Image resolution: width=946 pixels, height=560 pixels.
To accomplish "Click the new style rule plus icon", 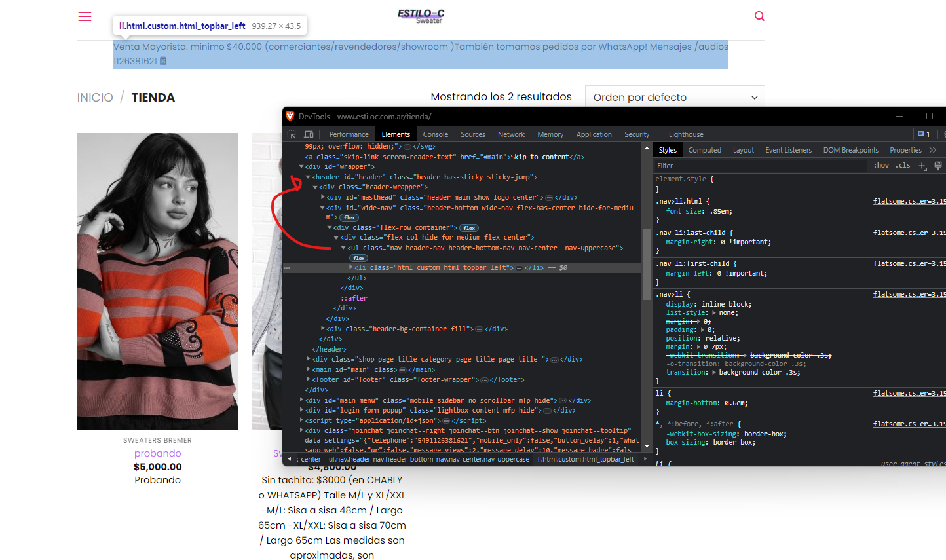I will point(922,166).
